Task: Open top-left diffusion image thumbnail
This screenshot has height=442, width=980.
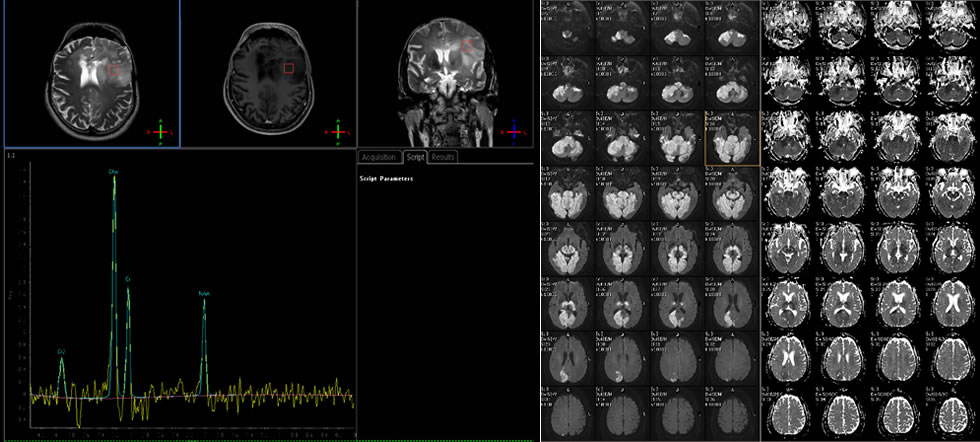Action: 566,25
